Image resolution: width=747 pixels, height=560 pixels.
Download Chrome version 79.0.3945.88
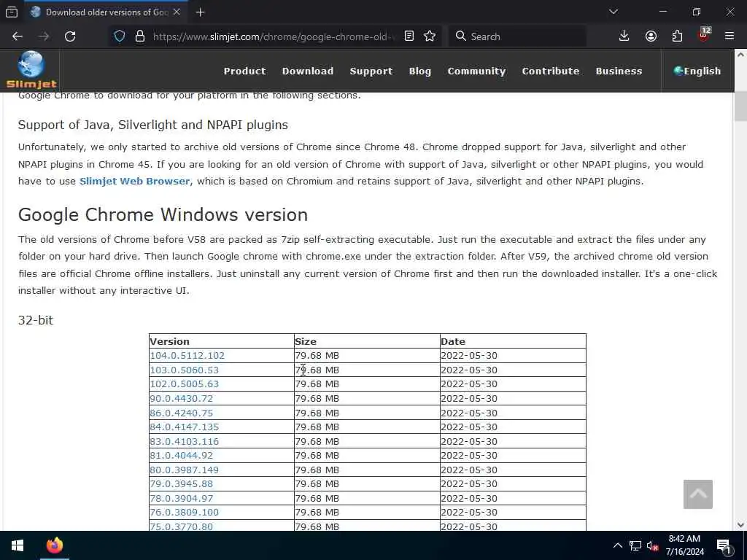point(182,484)
